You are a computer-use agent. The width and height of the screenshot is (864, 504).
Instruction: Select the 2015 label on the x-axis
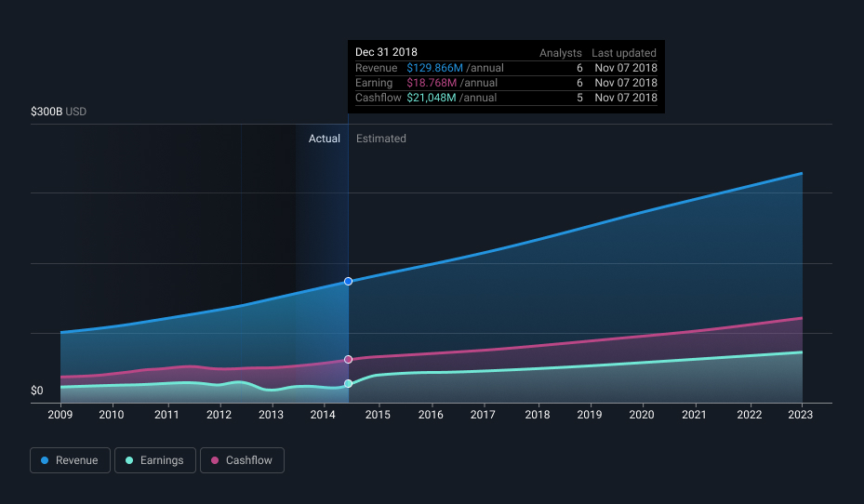[378, 415]
